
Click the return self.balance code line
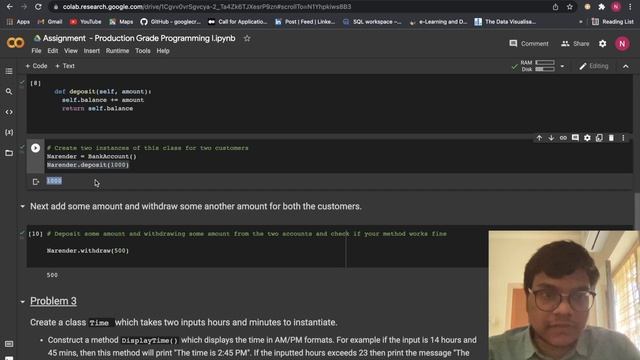pyautogui.click(x=98, y=109)
